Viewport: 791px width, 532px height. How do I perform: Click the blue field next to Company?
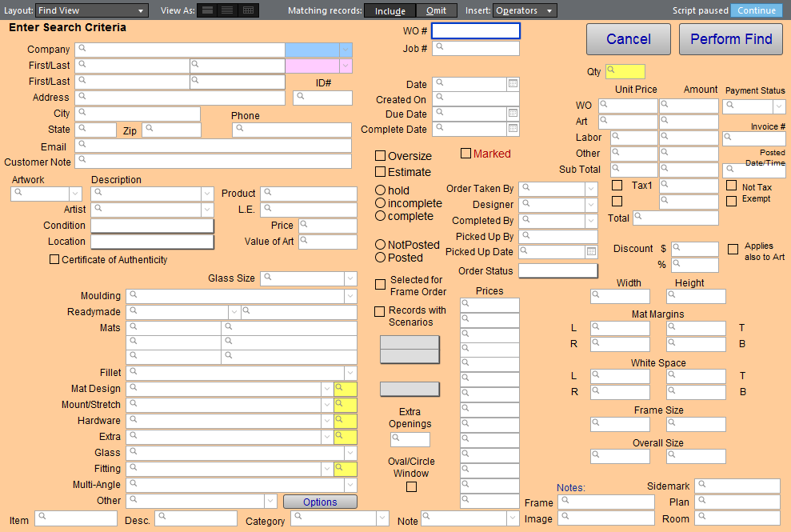click(x=312, y=50)
